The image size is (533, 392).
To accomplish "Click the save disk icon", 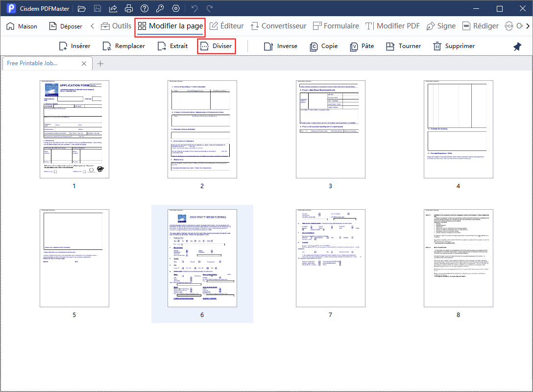I will (x=97, y=8).
